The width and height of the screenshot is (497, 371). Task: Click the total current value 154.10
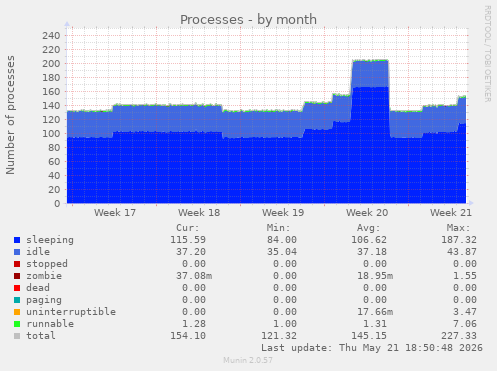coord(188,336)
